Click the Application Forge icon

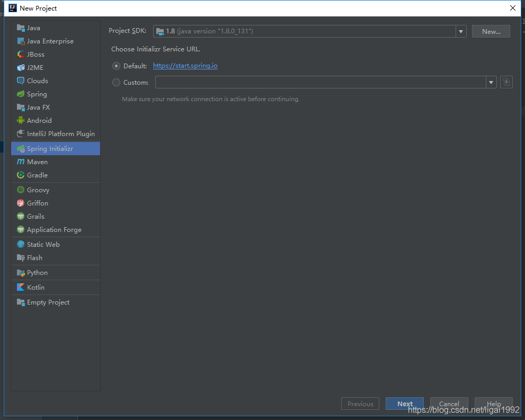coord(21,229)
